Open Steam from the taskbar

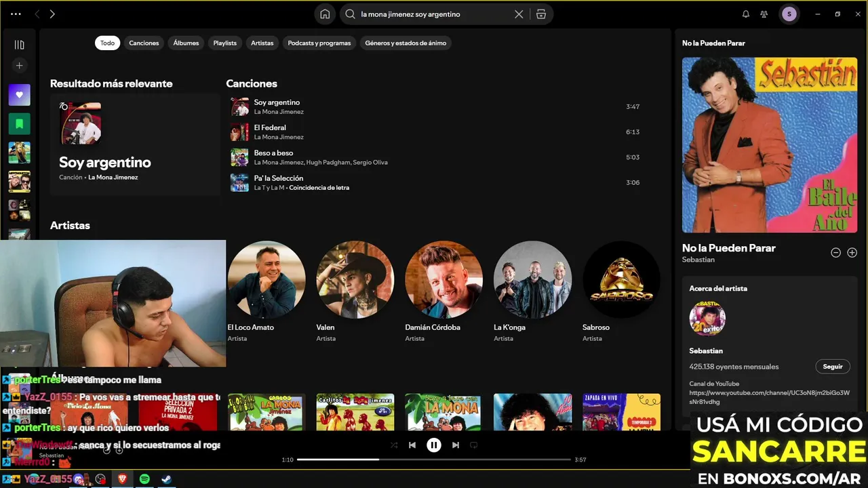point(165,479)
